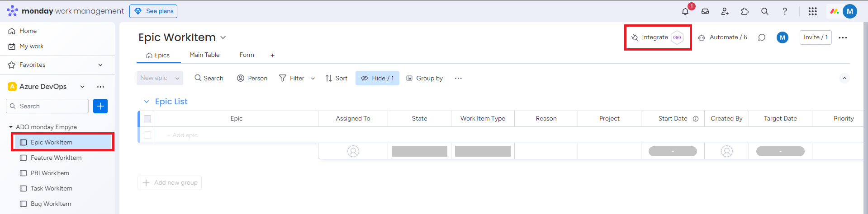868x214 pixels.
Task: Open the New epic dropdown arrow
Action: [177, 78]
